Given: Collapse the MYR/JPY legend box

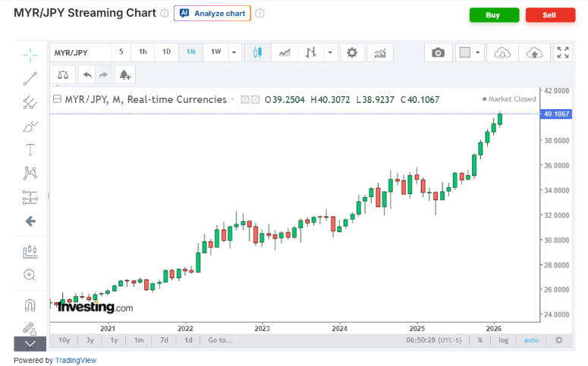Looking at the screenshot, I should 56,99.
